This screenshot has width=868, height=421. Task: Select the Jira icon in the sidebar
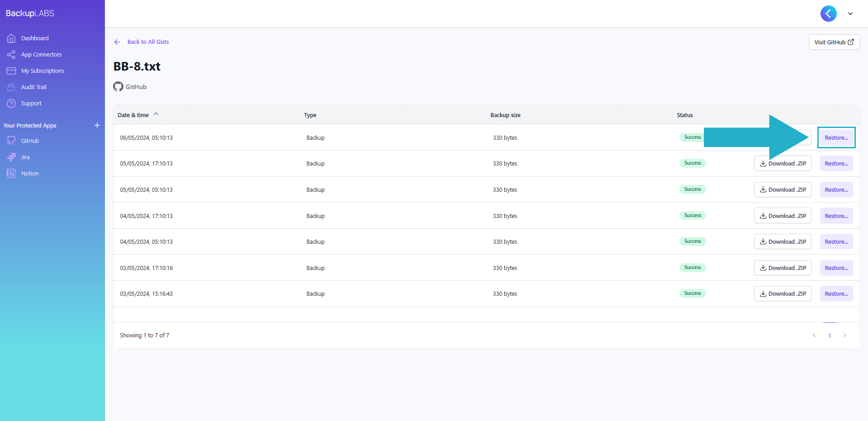[x=11, y=157]
